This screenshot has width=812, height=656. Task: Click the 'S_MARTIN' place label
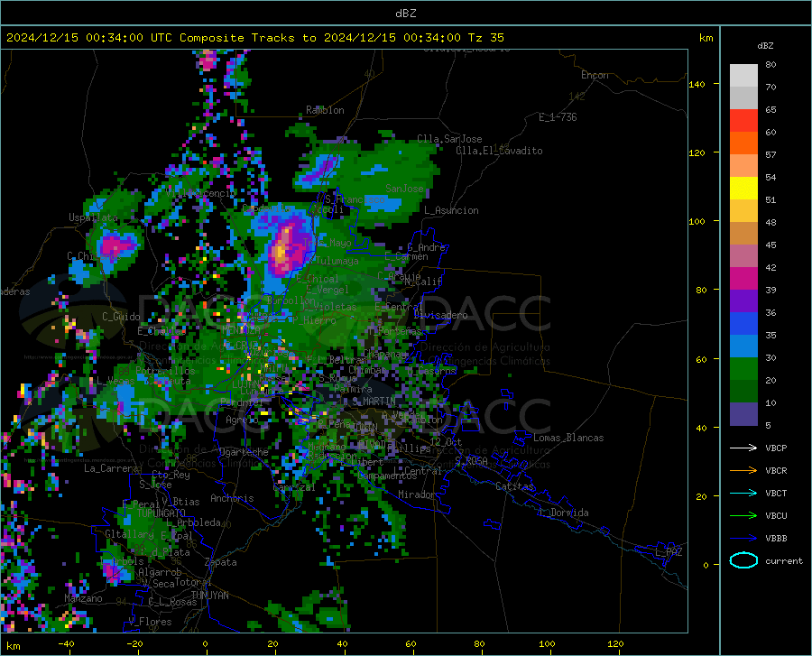click(374, 402)
